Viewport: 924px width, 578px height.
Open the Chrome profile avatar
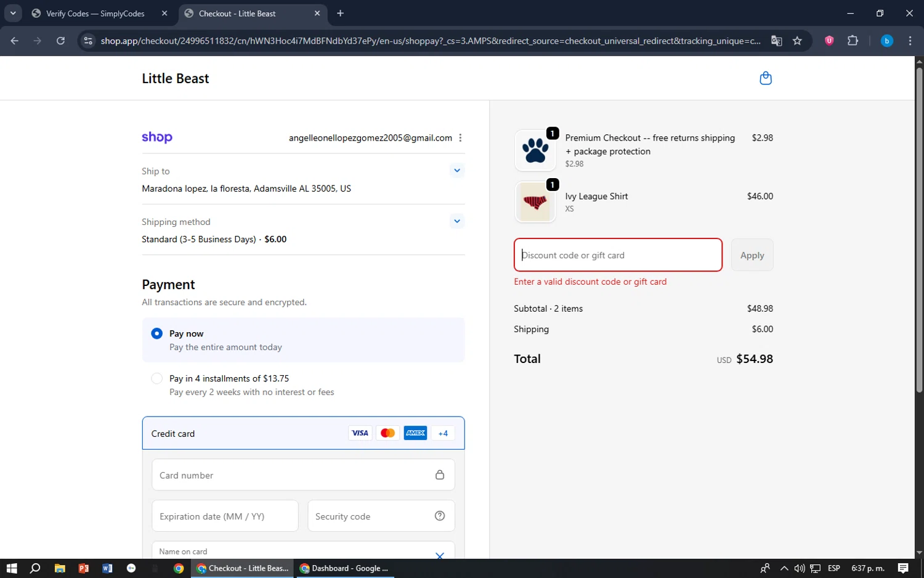coord(886,41)
